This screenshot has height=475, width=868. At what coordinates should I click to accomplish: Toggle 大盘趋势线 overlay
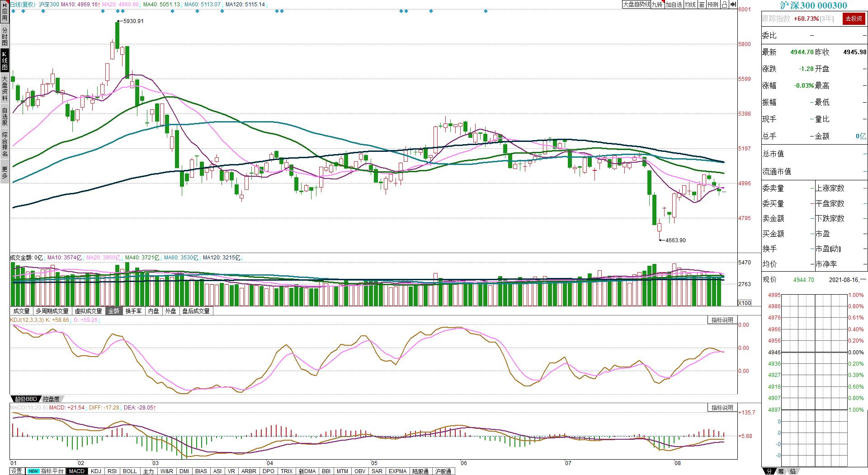tap(637, 5)
